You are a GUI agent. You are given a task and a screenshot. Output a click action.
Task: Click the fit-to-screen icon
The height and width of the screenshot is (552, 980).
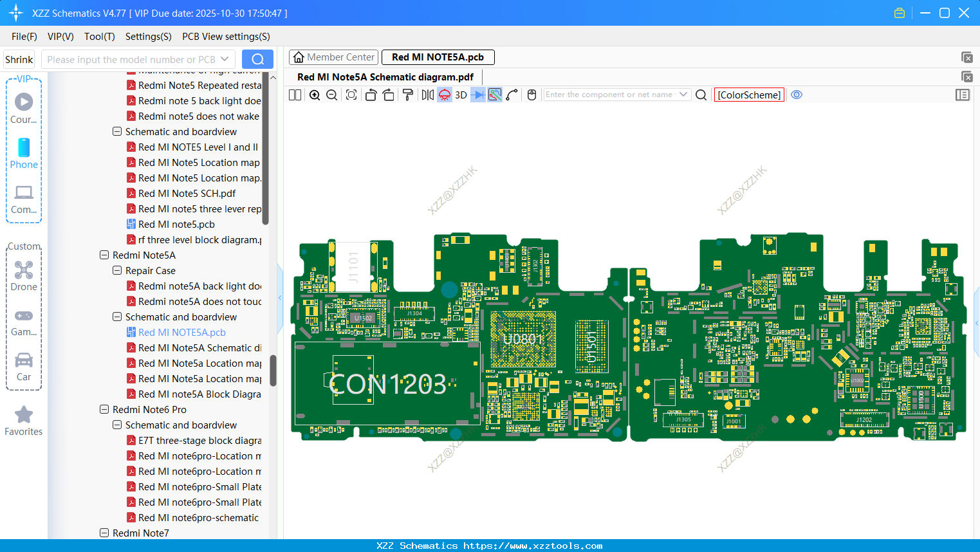point(351,95)
